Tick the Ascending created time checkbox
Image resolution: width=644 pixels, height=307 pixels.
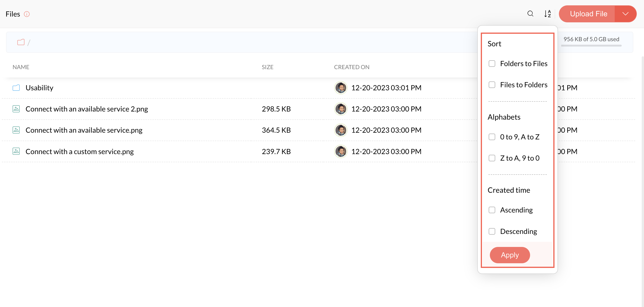(x=492, y=210)
